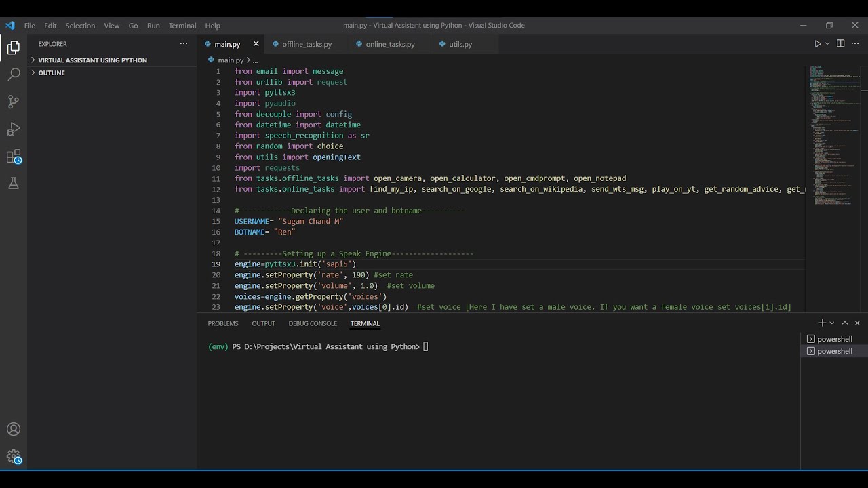Open the Go menu
The height and width of the screenshot is (488, 868).
[133, 26]
